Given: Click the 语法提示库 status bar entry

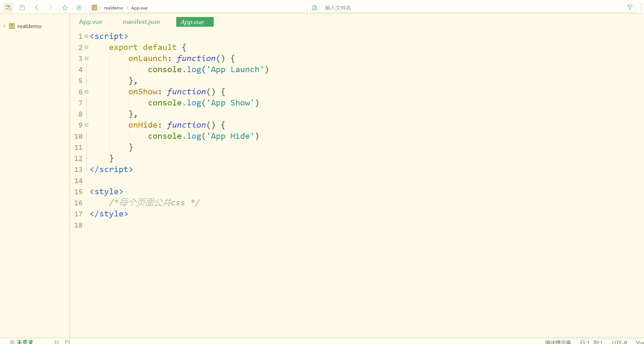Looking at the screenshot, I should (x=558, y=342).
